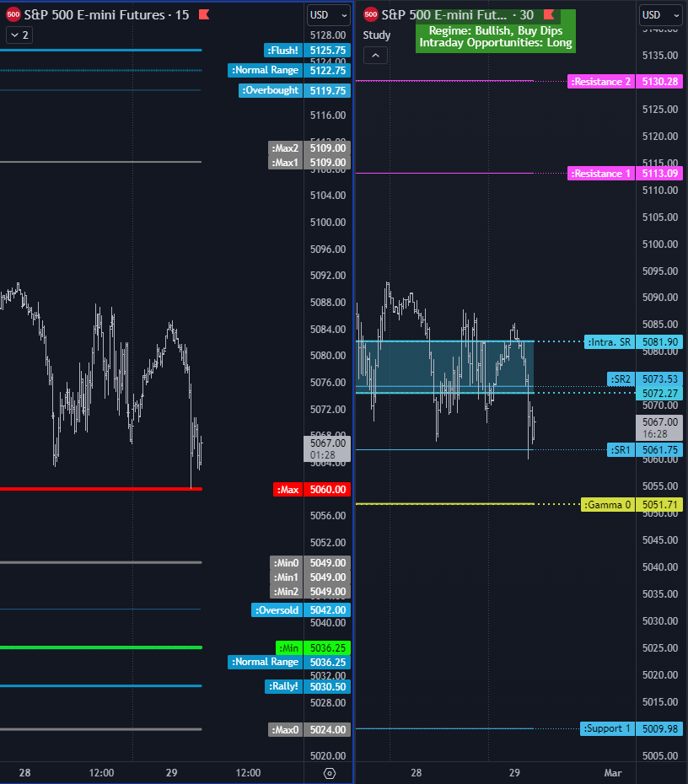Click the shaded Intra SR zone on right chart
The height and width of the screenshot is (784, 688).
(x=444, y=367)
